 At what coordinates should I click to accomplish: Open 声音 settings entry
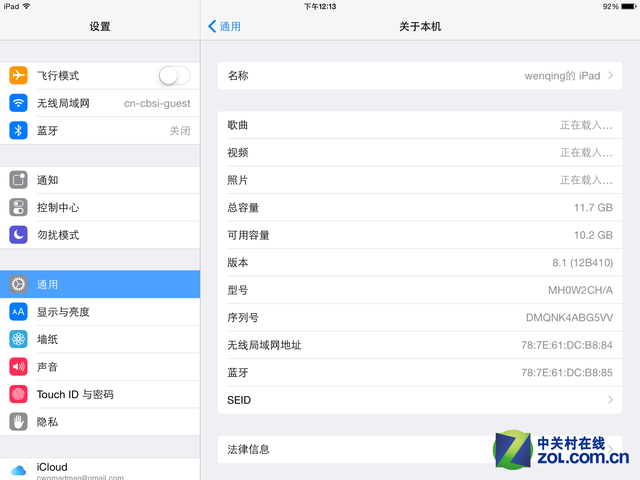pos(100,367)
